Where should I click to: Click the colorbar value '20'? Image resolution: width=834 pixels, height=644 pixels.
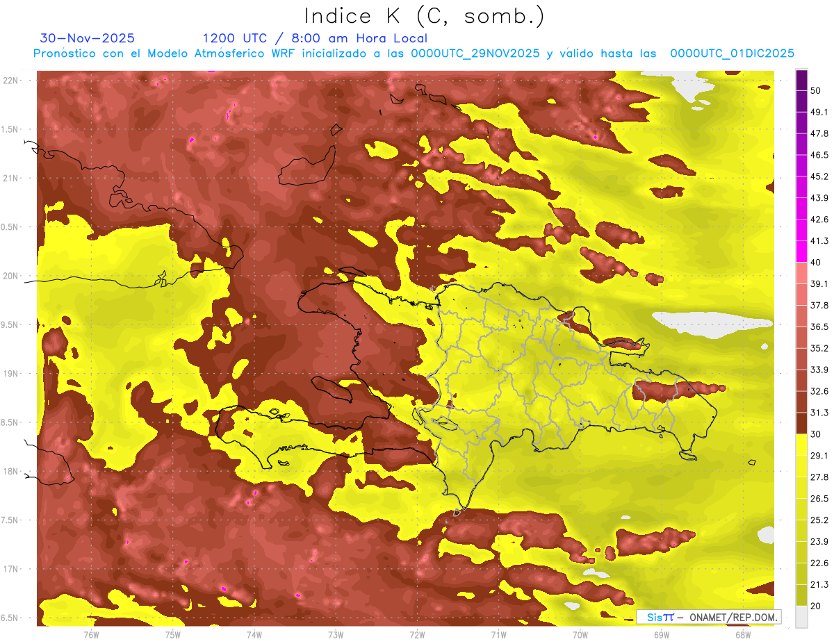[x=817, y=606]
